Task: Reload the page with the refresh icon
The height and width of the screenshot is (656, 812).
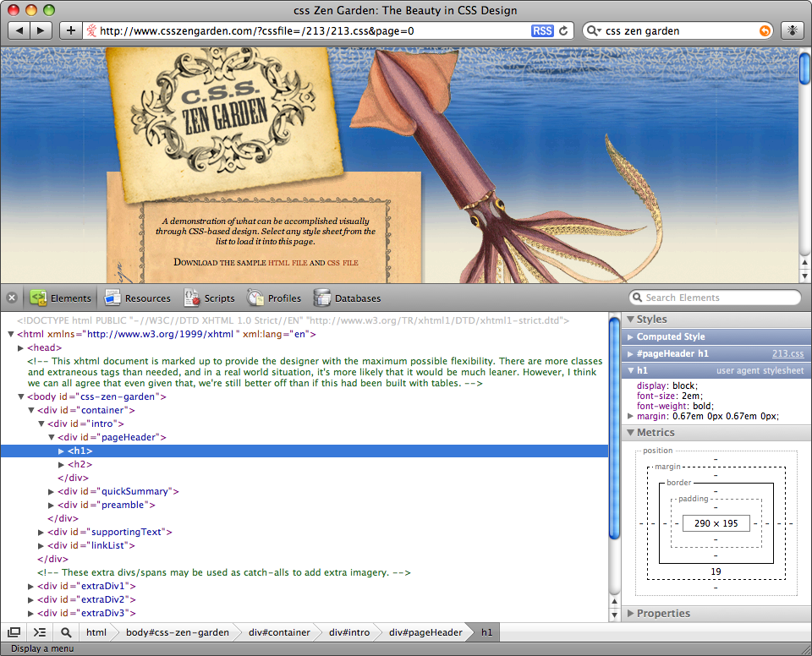Action: coord(564,30)
